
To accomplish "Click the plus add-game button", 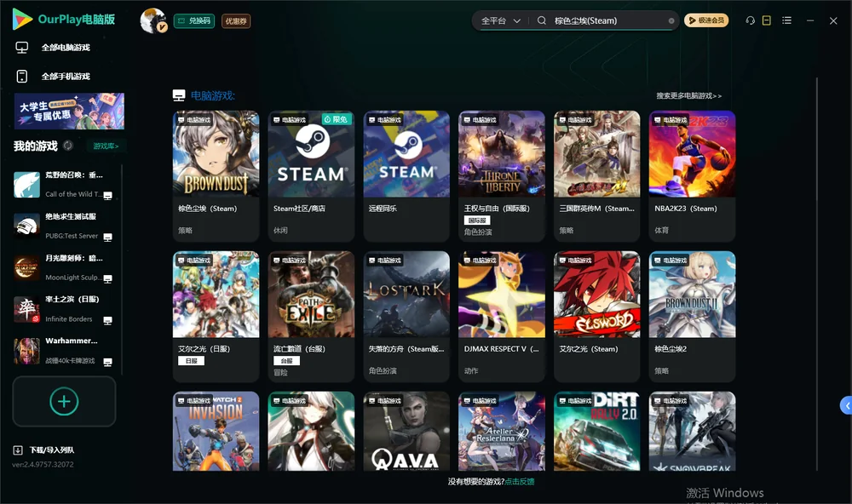I will point(64,401).
